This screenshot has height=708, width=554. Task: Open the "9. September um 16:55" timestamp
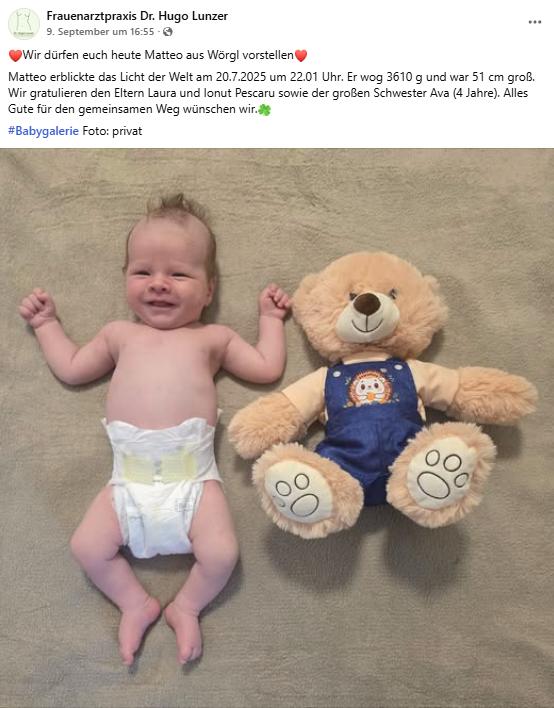[100, 32]
